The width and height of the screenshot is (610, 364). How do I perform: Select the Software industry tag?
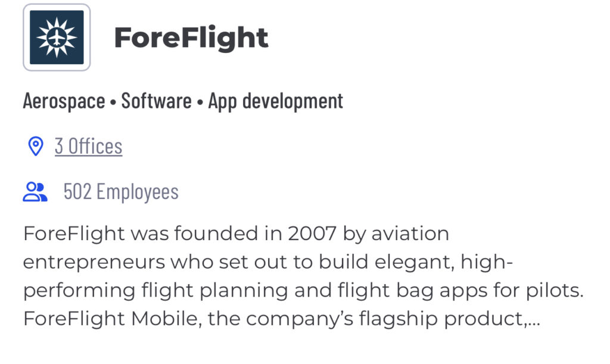157,101
